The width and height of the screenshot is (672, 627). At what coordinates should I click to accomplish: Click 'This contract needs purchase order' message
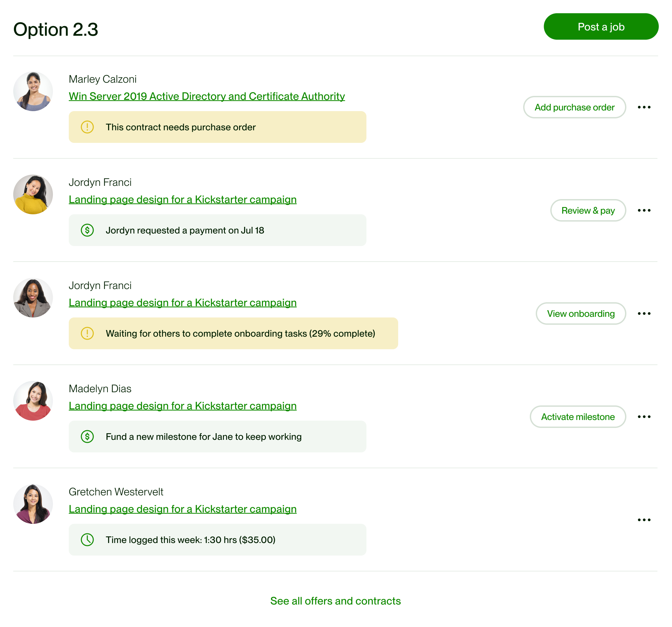coord(181,127)
